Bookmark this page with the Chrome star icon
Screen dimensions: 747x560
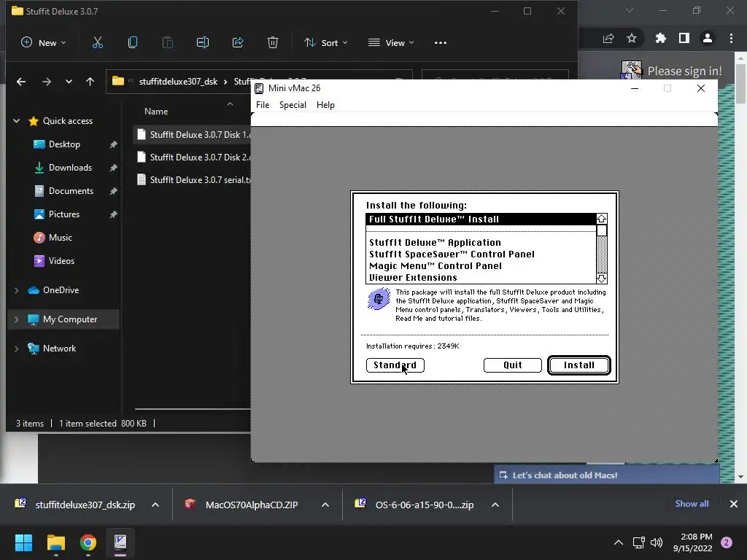coord(632,38)
